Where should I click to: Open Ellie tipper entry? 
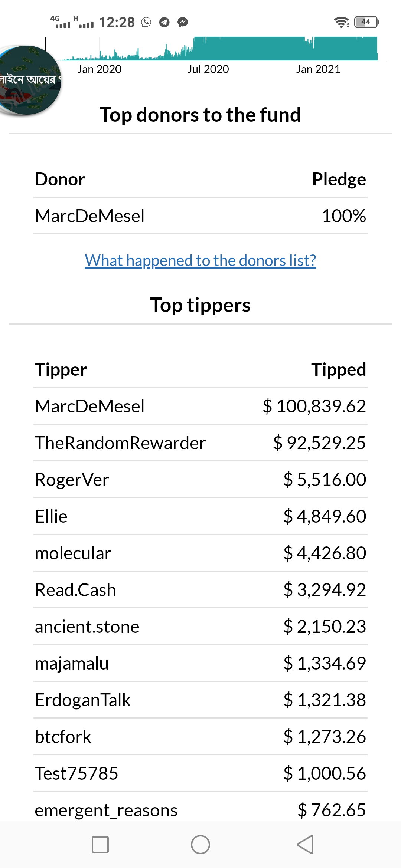tap(200, 516)
